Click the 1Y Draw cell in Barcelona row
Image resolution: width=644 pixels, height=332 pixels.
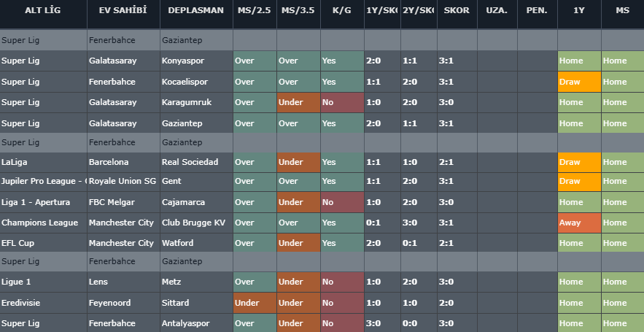click(x=579, y=162)
